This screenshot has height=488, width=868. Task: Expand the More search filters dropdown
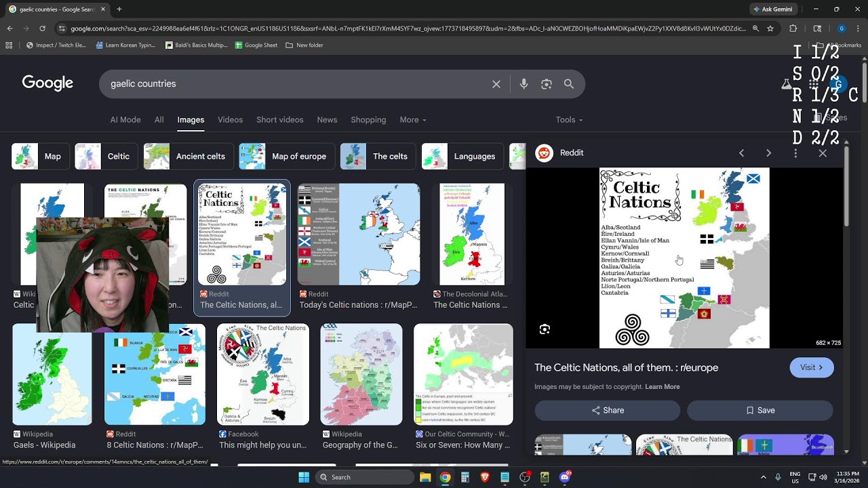coord(413,120)
